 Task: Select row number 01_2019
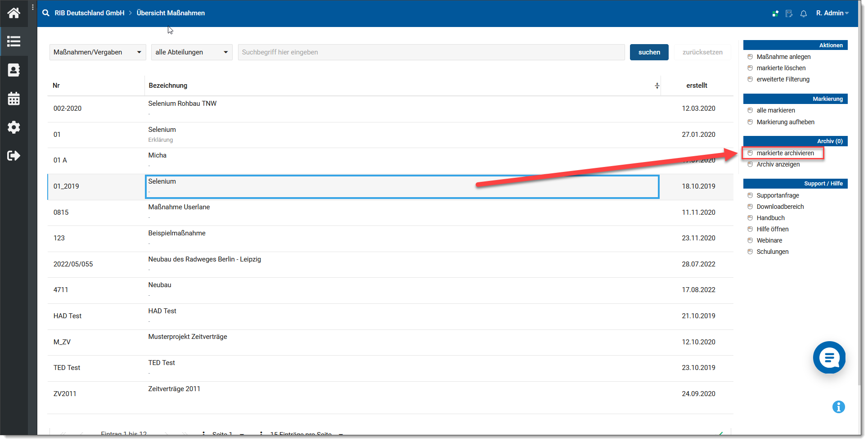click(x=66, y=186)
